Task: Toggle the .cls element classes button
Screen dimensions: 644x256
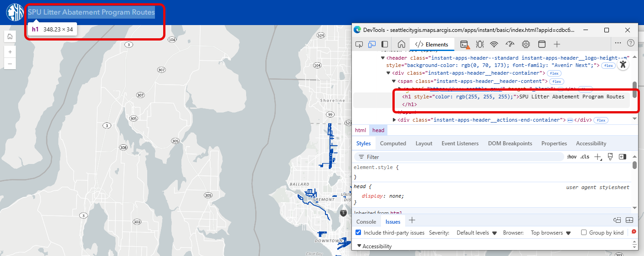Action: (585, 157)
